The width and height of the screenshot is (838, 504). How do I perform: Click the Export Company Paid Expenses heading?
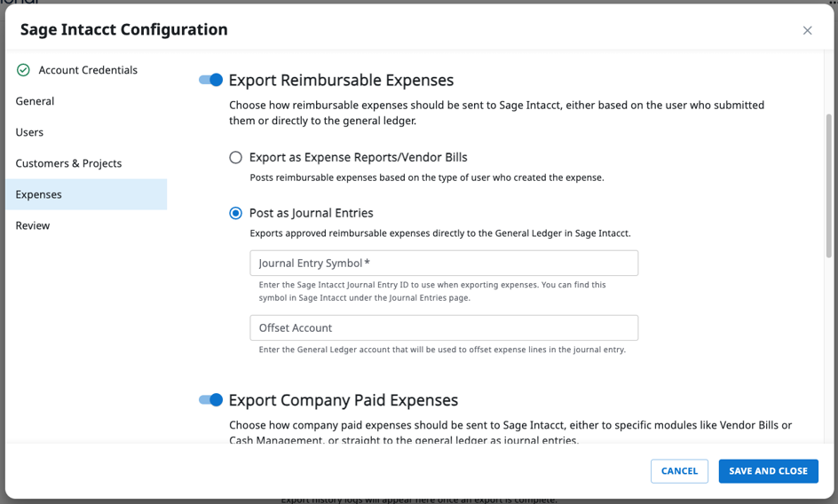tap(344, 400)
